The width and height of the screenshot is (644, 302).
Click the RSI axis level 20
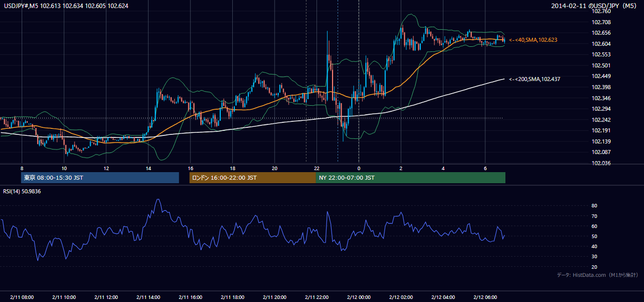coord(595,267)
